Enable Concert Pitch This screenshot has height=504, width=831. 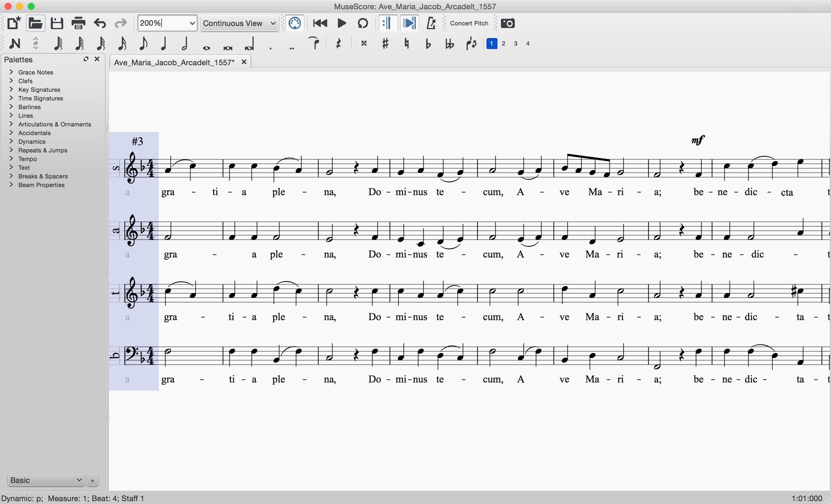469,23
